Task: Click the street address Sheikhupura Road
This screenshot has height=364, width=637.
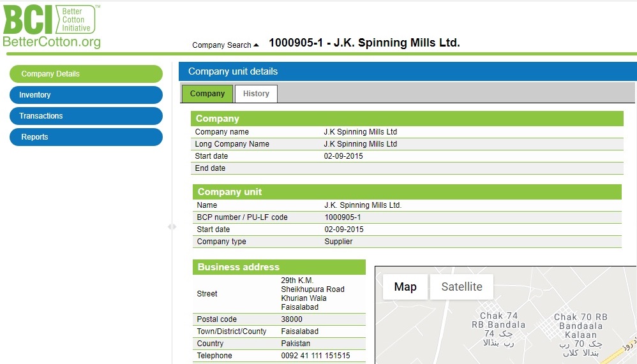Action: pos(312,289)
